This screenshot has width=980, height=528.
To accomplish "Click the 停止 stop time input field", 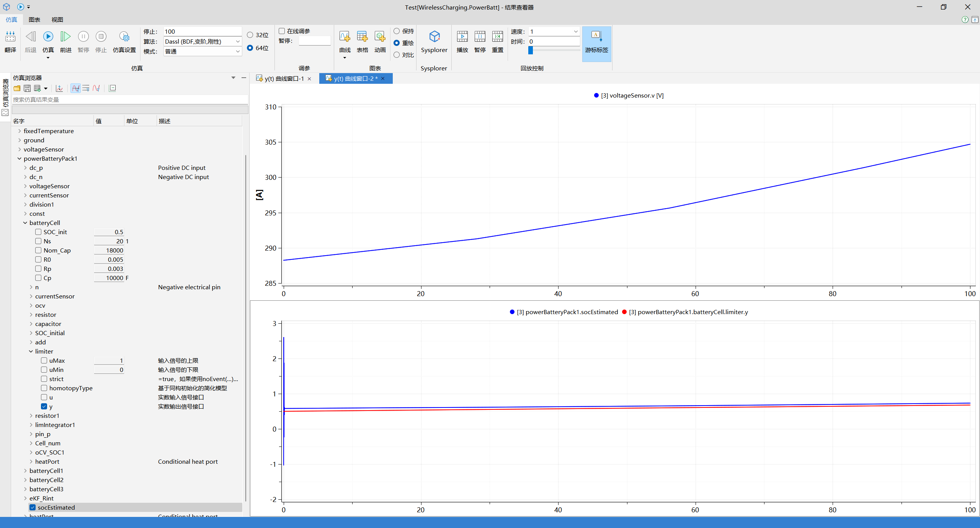I will point(203,31).
